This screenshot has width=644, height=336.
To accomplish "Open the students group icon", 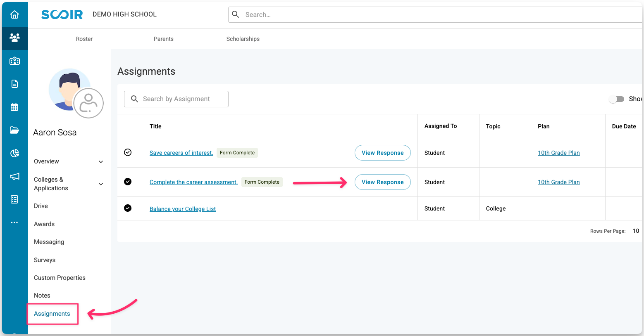I will pos(14,38).
